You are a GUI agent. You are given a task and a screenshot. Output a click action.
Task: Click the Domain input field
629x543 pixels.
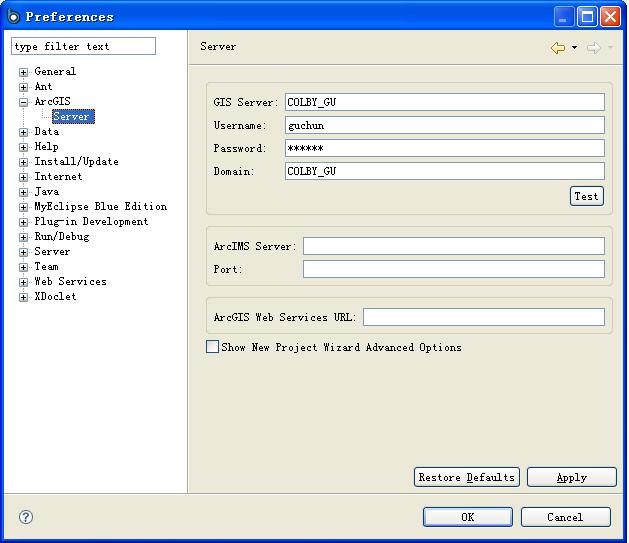(x=445, y=171)
